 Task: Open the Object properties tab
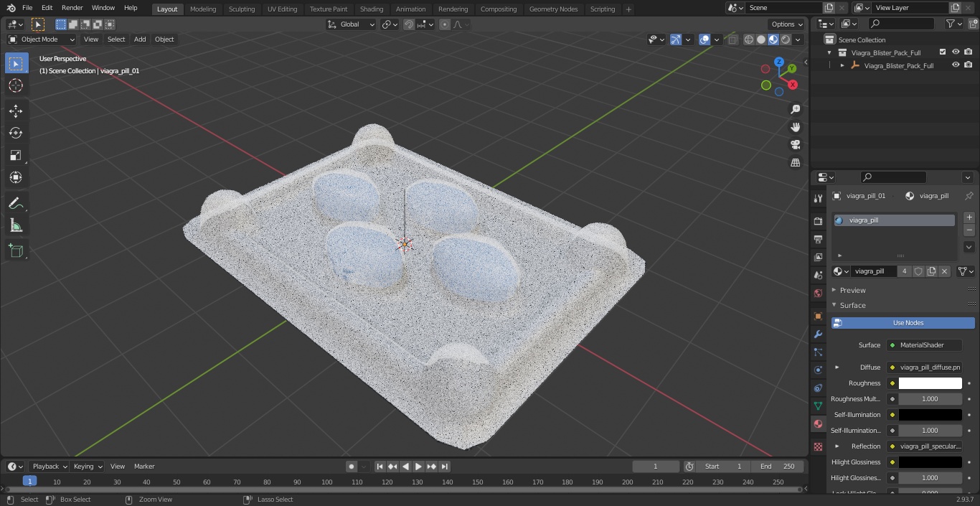[818, 316]
